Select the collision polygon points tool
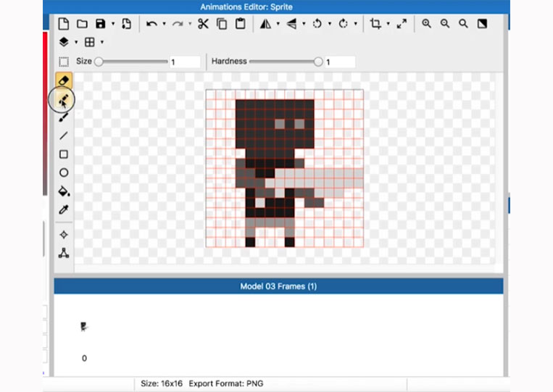553x392 pixels. 64,253
